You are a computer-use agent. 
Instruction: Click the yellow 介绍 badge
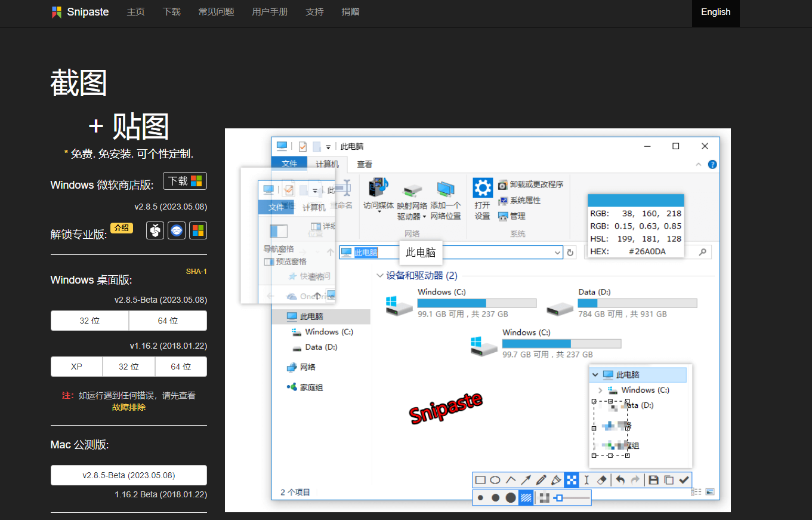[x=122, y=227]
